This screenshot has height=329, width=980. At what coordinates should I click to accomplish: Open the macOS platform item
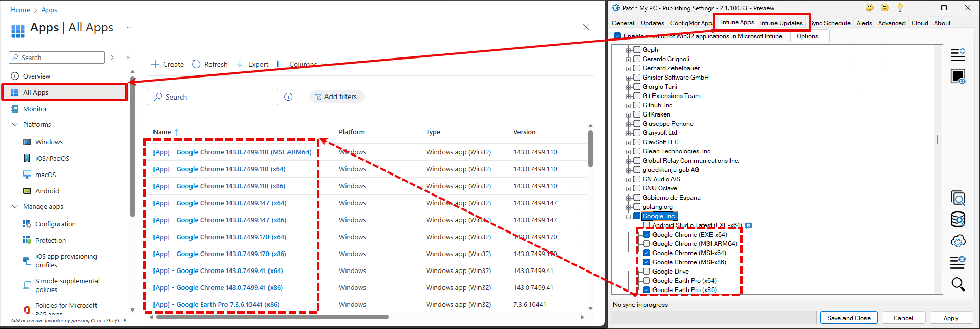(x=46, y=175)
